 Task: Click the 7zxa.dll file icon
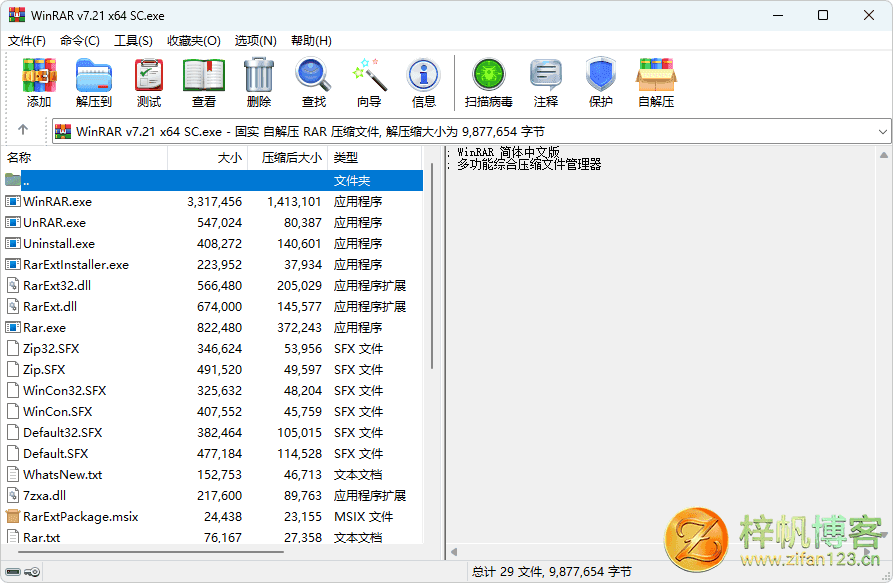tap(13, 495)
